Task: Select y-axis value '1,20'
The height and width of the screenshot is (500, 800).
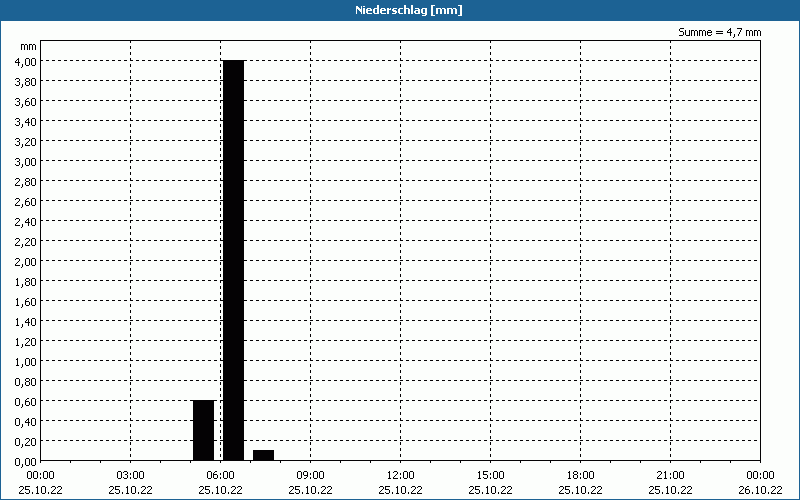Action: [25, 341]
